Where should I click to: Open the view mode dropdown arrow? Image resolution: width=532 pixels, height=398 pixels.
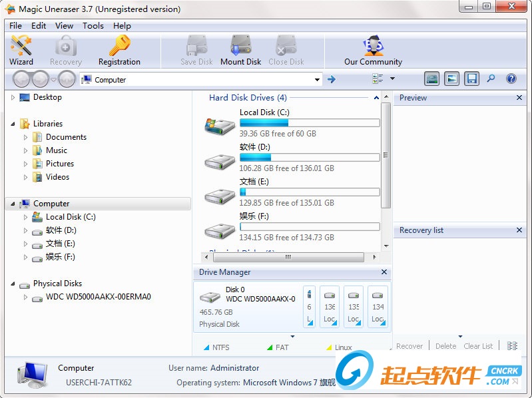click(x=393, y=79)
